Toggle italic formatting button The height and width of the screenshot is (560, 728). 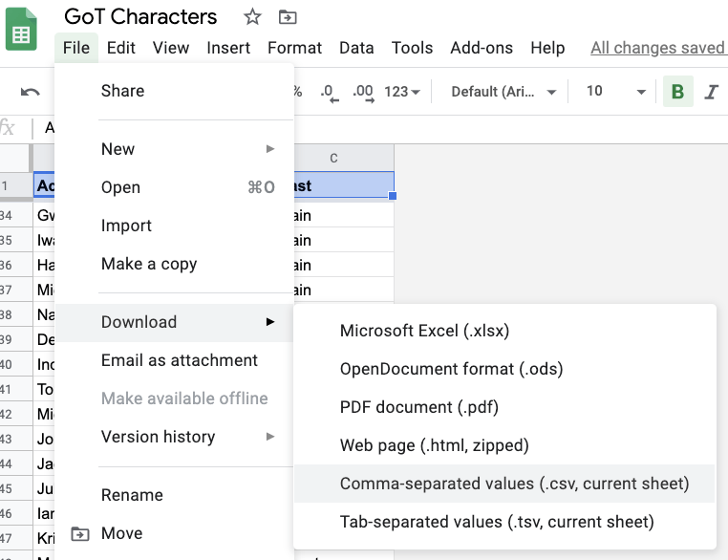tap(711, 92)
